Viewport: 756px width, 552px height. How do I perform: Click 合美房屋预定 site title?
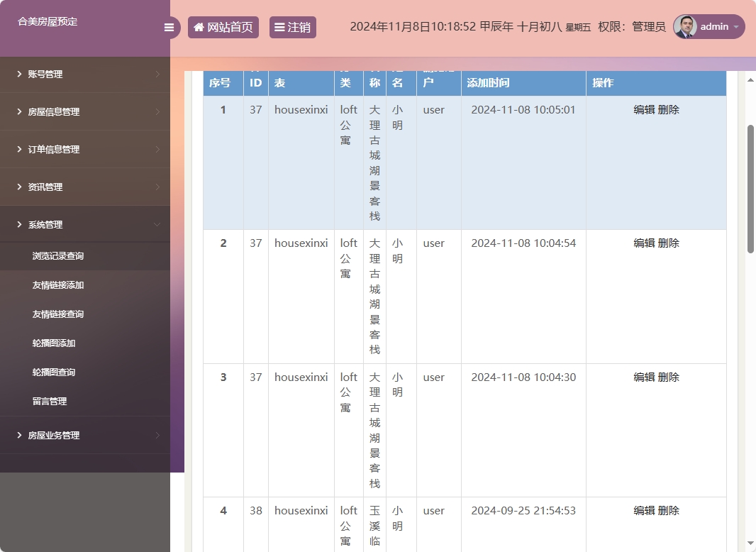48,22
